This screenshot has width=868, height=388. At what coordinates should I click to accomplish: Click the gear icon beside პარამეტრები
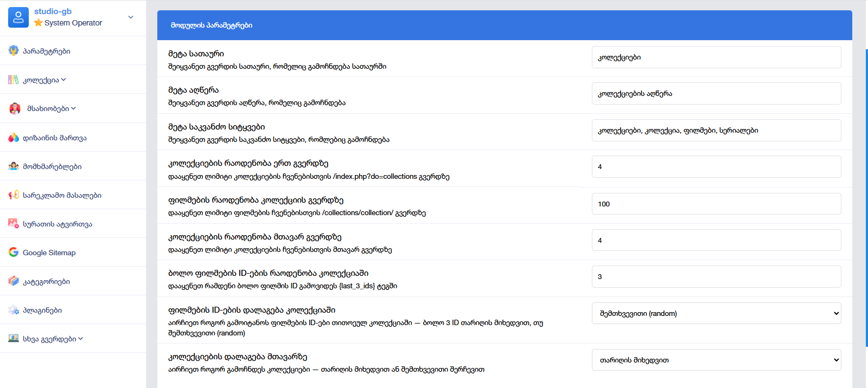[x=14, y=51]
